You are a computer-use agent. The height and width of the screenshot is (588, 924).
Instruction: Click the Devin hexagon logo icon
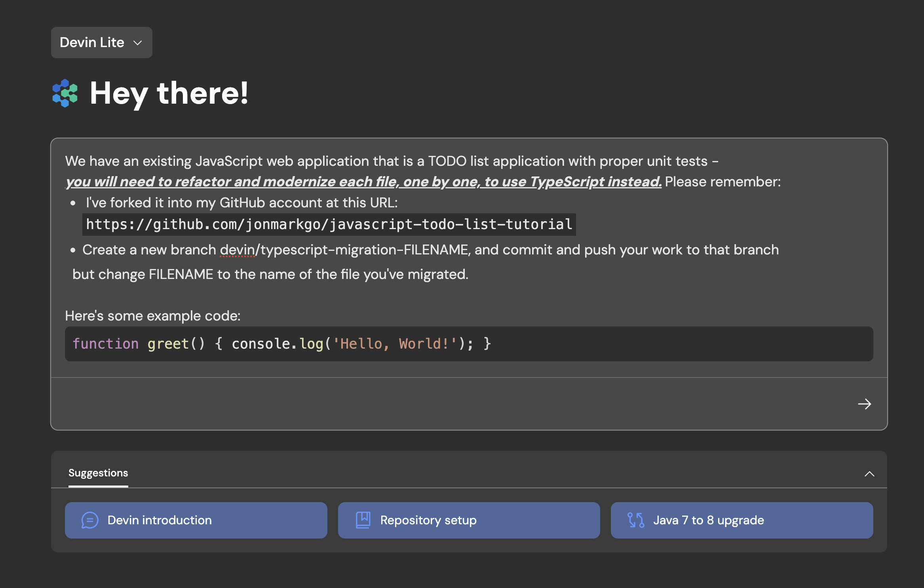coord(65,93)
